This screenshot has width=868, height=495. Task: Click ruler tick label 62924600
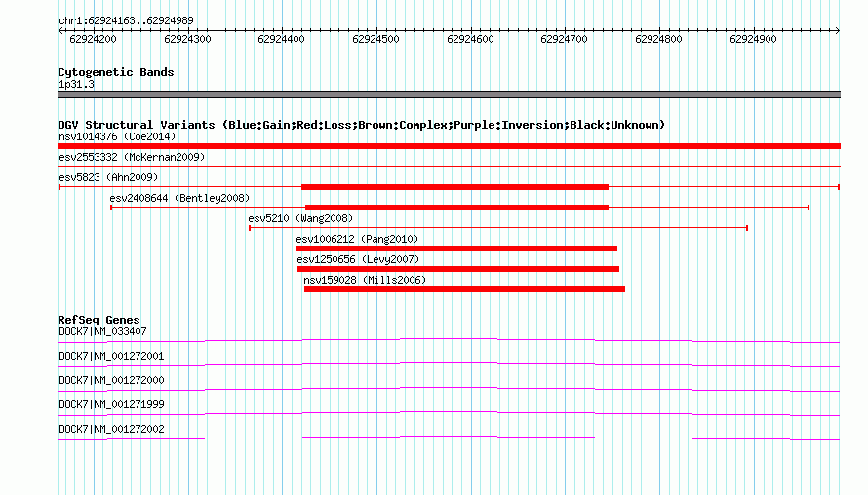(x=470, y=39)
